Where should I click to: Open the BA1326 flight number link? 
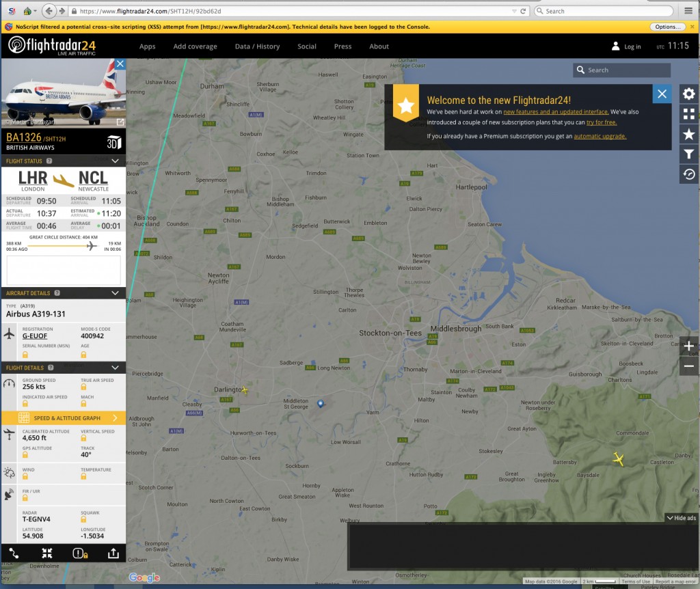click(24, 137)
